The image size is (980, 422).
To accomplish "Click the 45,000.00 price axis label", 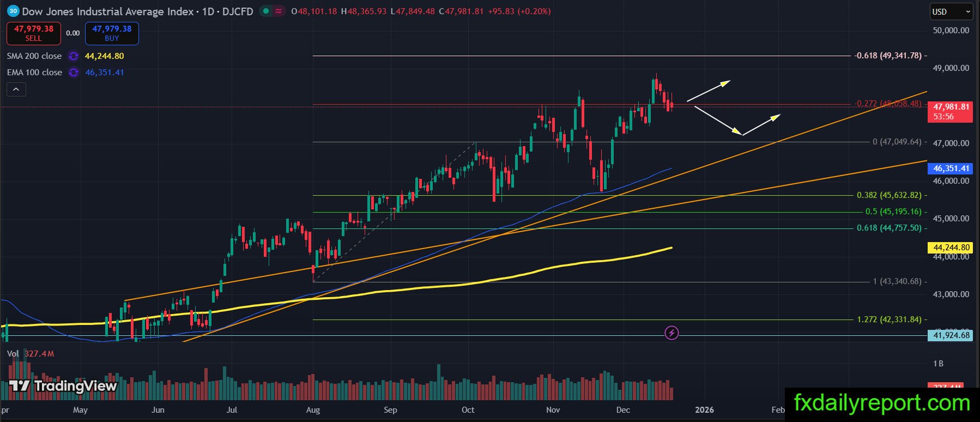I will pyautogui.click(x=951, y=219).
